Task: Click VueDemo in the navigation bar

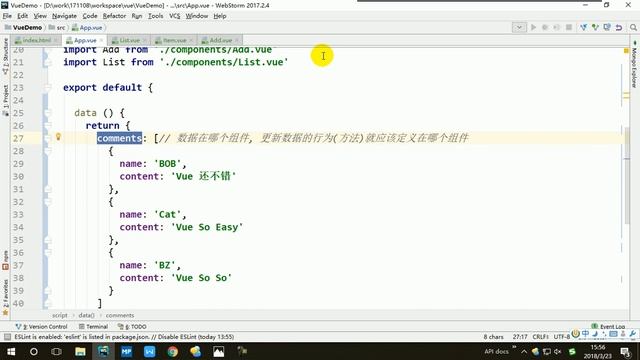Action: (23, 27)
